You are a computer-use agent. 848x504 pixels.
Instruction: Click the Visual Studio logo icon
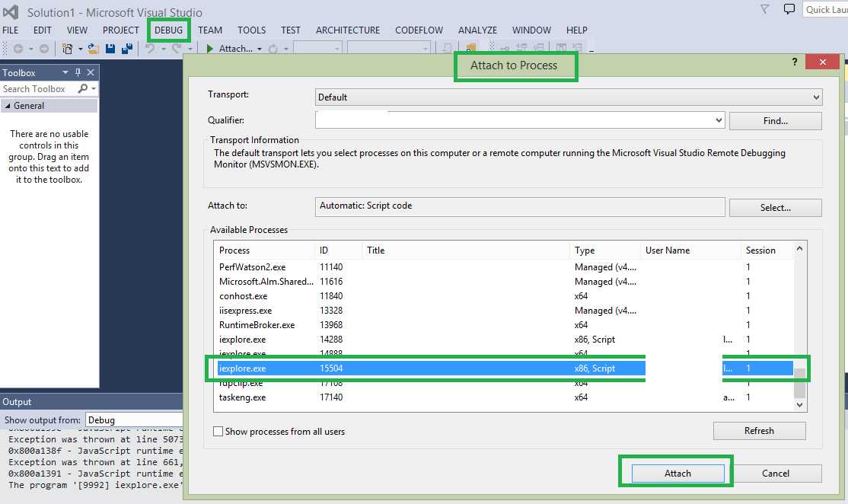click(11, 12)
